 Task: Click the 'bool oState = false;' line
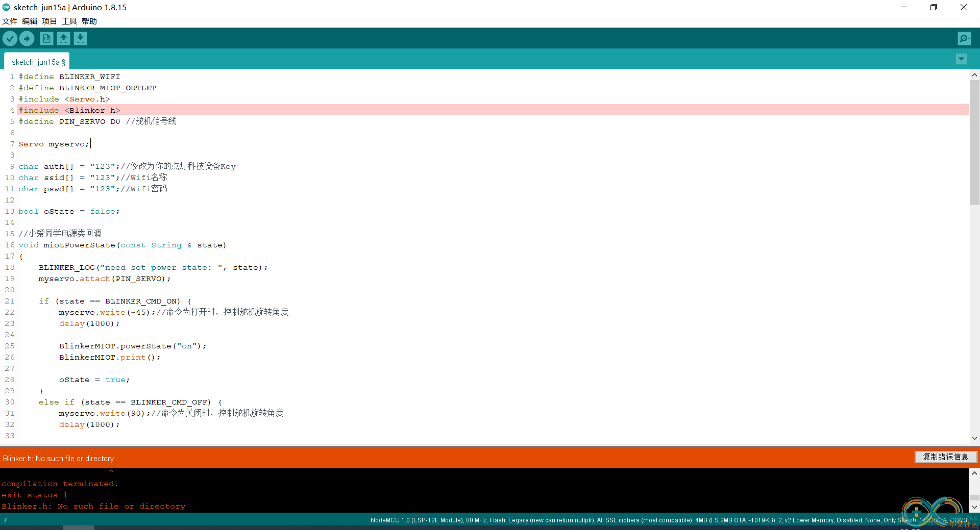tap(69, 211)
